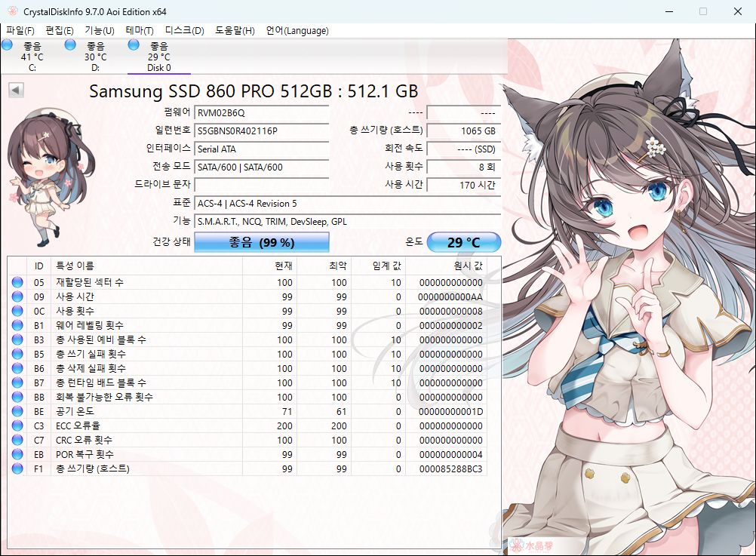This screenshot has height=556, width=756.
Task: Click status icon next to CRC 오류 횟수
Action: tap(17, 440)
